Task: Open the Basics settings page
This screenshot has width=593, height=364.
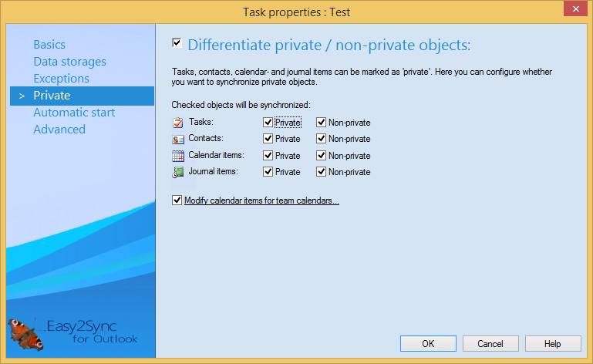Action: 49,45
